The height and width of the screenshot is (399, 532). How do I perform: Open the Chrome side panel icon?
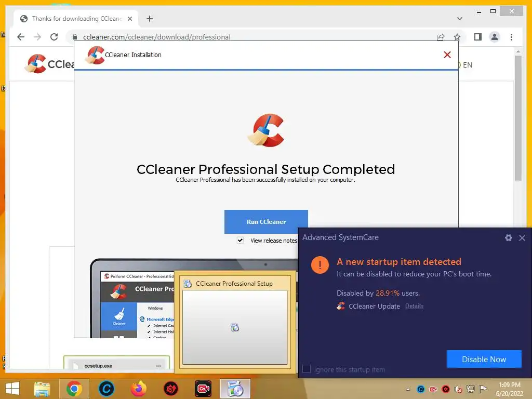click(478, 37)
